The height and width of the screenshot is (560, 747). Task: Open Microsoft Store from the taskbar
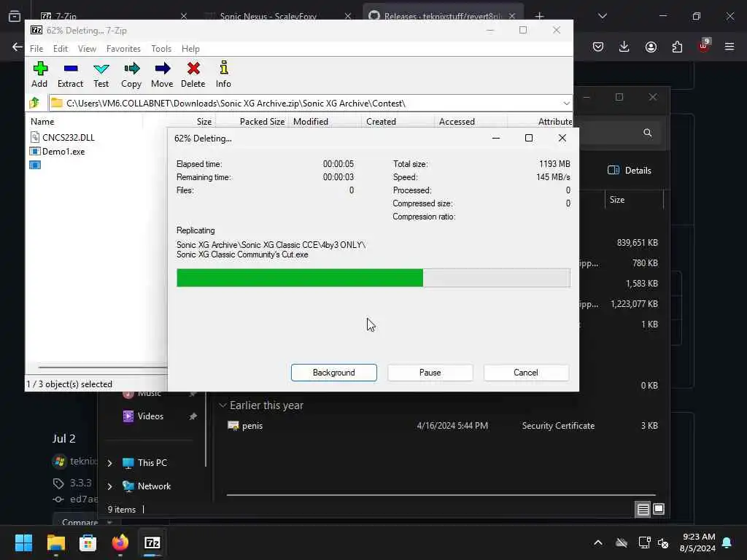click(x=88, y=542)
